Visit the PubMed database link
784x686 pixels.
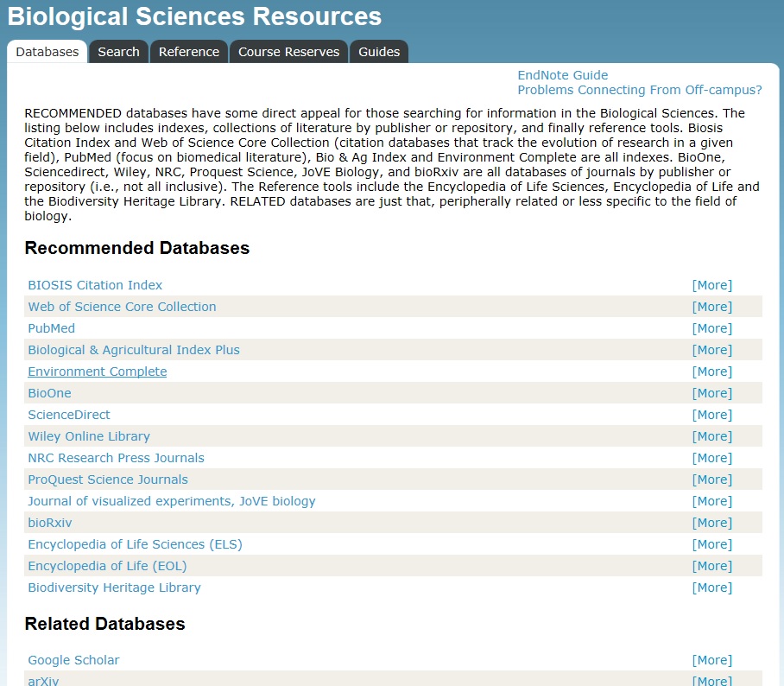pyautogui.click(x=52, y=328)
